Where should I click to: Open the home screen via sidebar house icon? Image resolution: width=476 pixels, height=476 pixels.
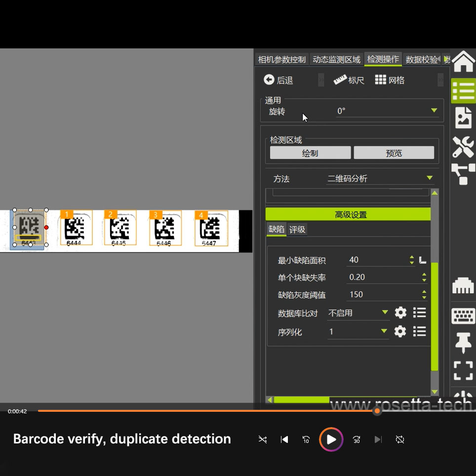tap(463, 61)
